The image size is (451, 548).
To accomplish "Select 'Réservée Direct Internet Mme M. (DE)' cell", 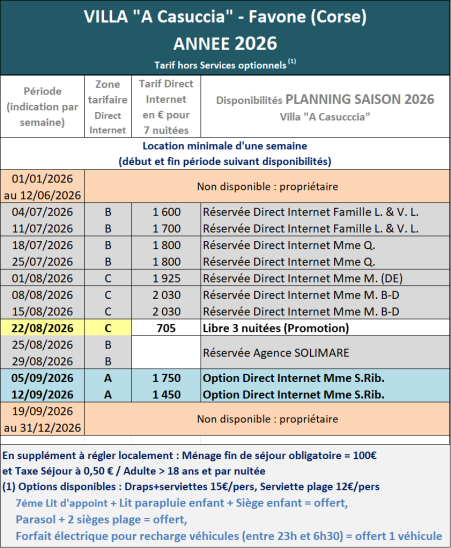I will coord(325,278).
